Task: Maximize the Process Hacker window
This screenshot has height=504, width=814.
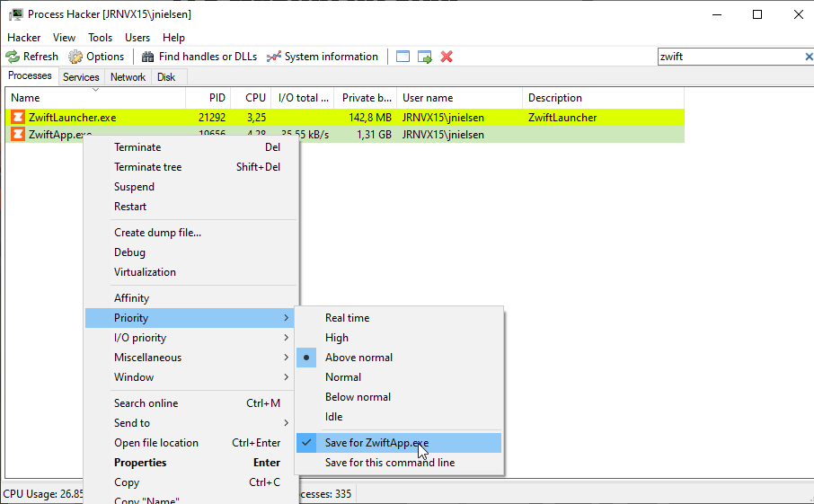Action: tap(757, 14)
